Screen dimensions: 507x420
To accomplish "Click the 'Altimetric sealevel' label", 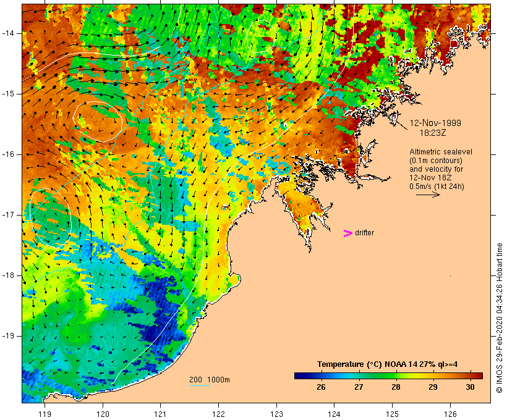I will [x=441, y=152].
